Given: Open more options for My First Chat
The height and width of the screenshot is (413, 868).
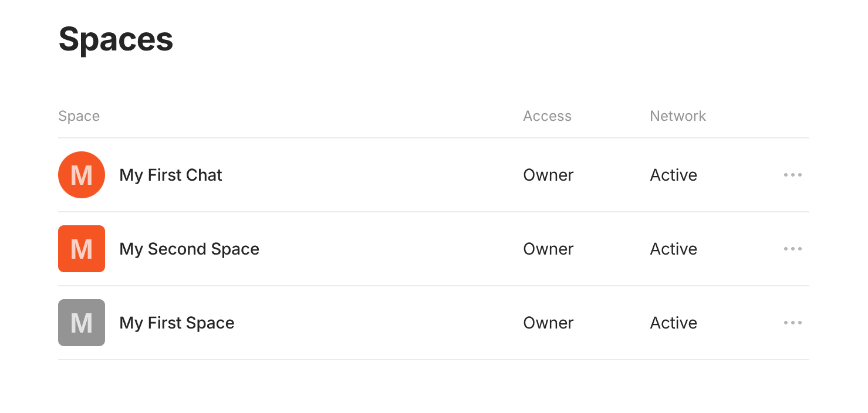Looking at the screenshot, I should (792, 175).
